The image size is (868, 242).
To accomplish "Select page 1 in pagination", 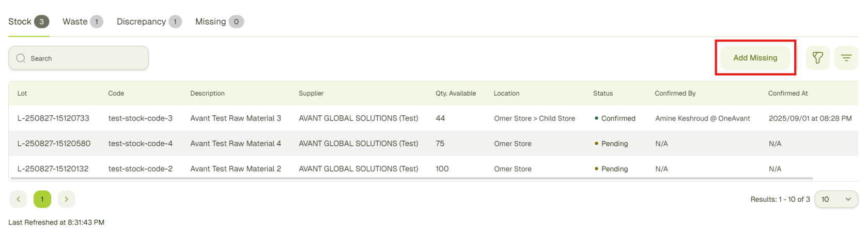I will [42, 199].
